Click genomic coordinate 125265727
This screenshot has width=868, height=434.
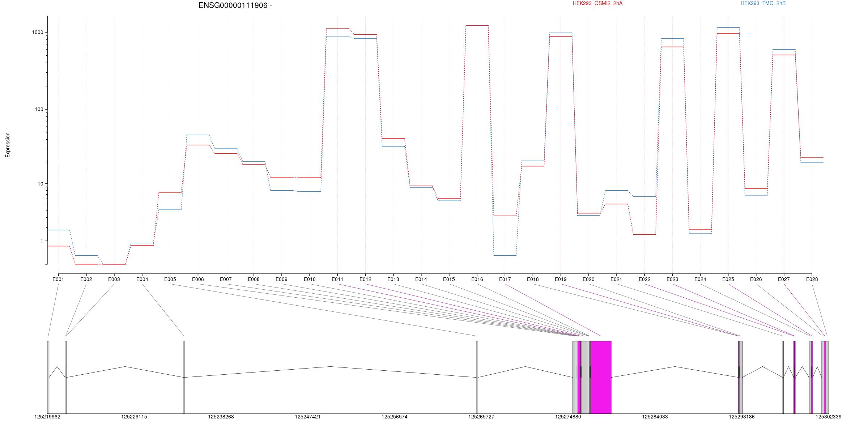coord(481,417)
